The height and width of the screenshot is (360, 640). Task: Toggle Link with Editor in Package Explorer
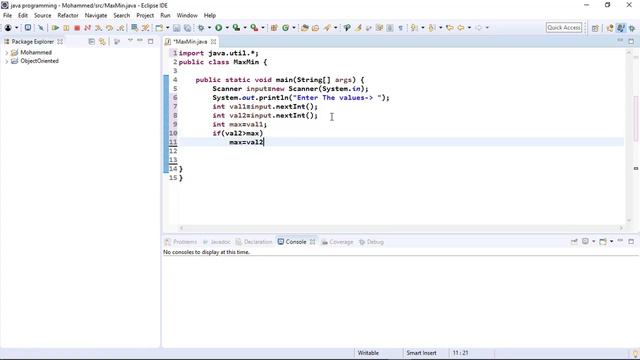102,42
